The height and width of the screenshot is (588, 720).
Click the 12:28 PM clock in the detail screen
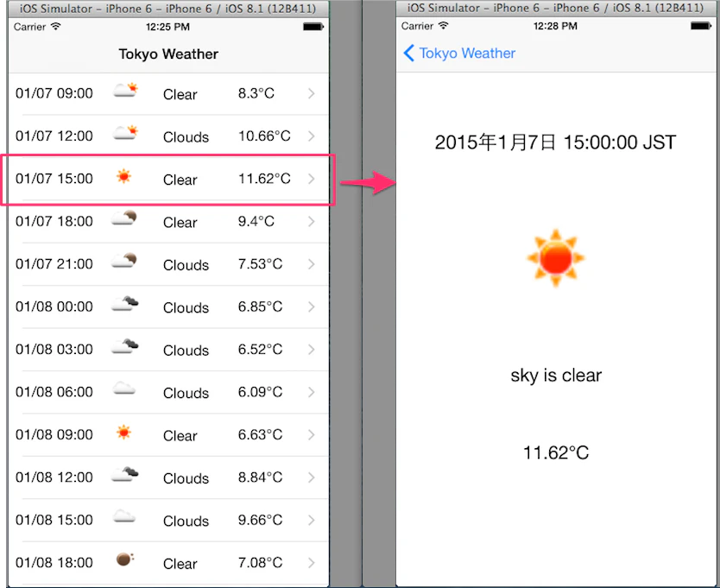tap(556, 26)
